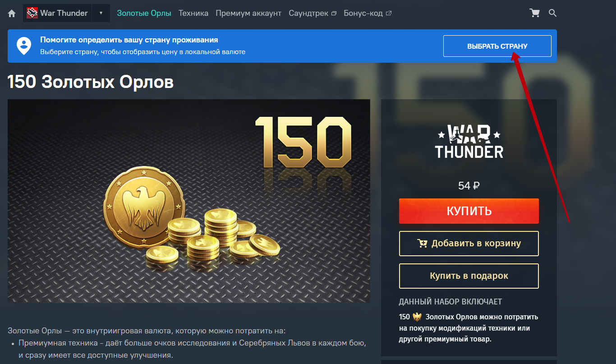The height and width of the screenshot is (364, 616).
Task: Select the Золотые Орлы tab
Action: (x=144, y=13)
